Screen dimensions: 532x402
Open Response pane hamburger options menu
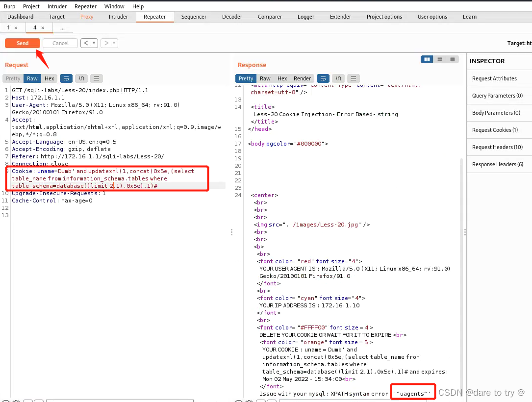(353, 78)
